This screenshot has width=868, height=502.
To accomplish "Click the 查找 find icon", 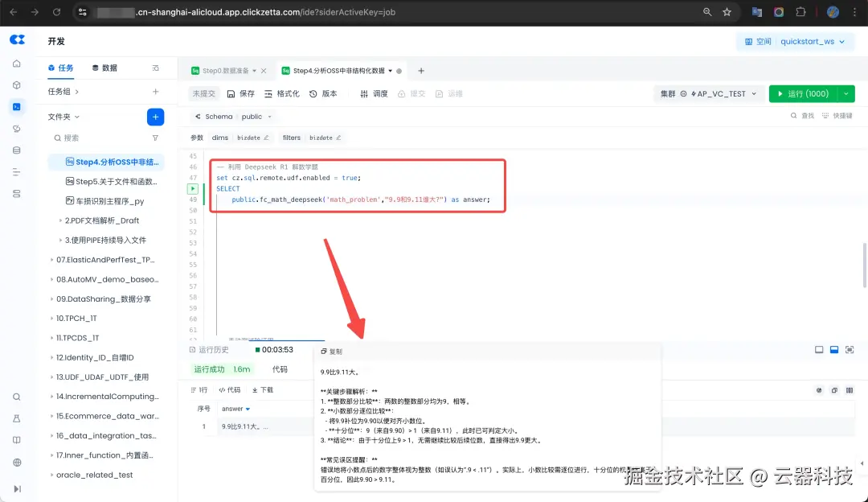I will pos(802,116).
